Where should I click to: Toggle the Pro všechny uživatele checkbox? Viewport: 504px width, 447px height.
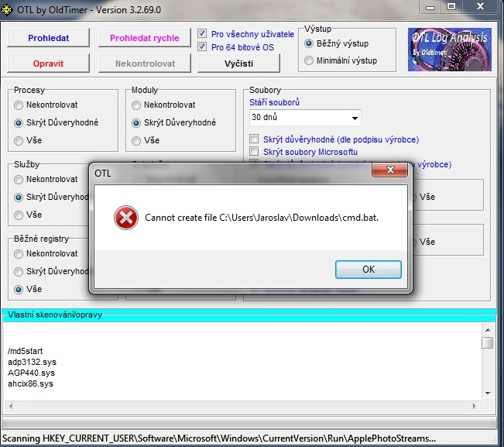pos(203,34)
